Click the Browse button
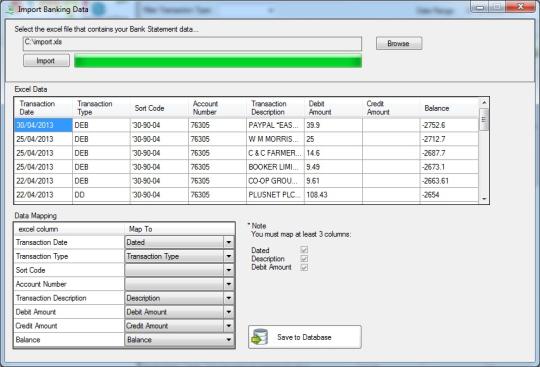The image size is (540, 367). point(399,43)
